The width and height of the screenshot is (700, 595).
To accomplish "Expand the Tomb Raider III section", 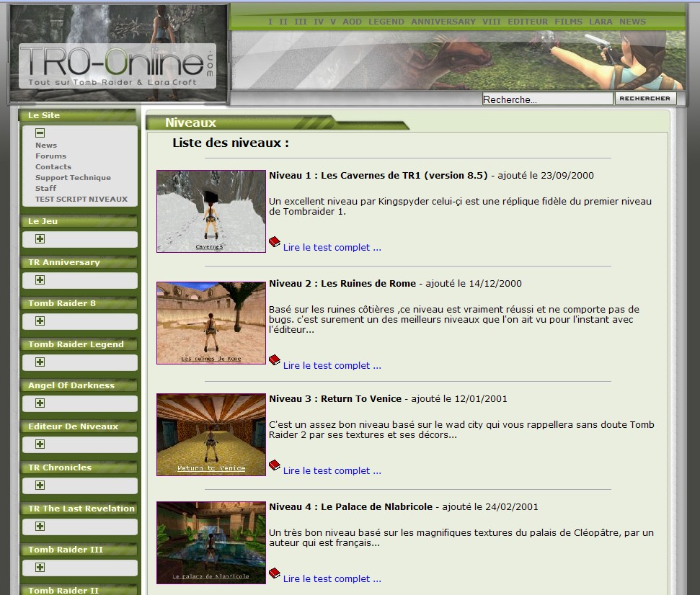I will click(x=40, y=567).
